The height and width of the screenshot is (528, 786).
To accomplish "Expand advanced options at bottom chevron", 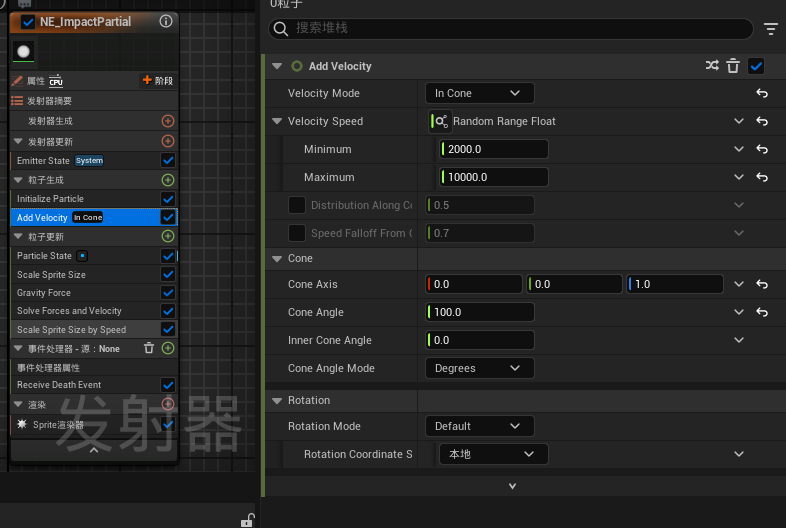I will click(x=512, y=486).
